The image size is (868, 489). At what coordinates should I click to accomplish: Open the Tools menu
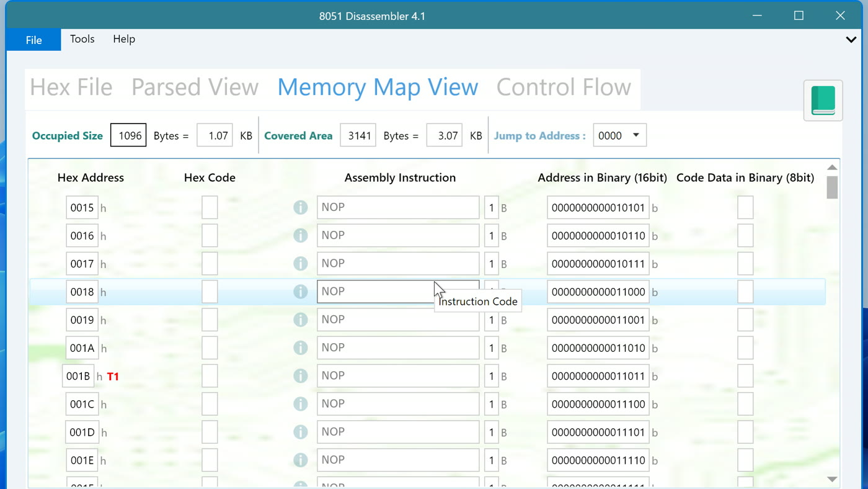pyautogui.click(x=82, y=39)
